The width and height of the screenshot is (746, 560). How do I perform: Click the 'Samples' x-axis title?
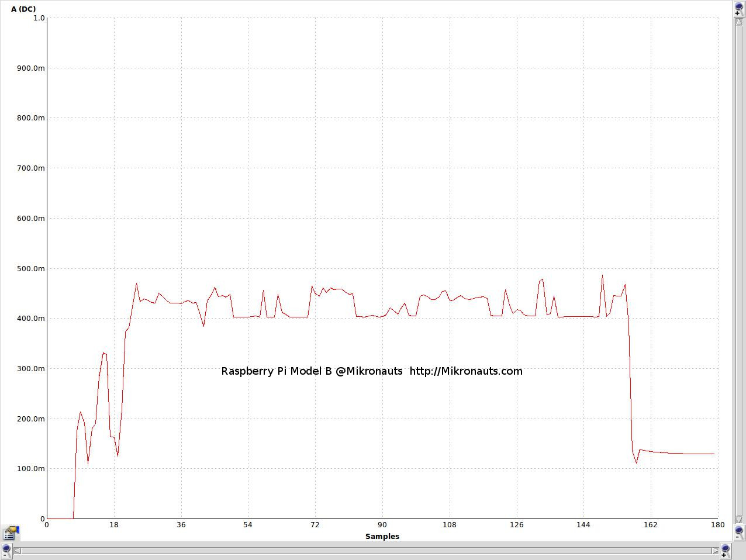382,536
